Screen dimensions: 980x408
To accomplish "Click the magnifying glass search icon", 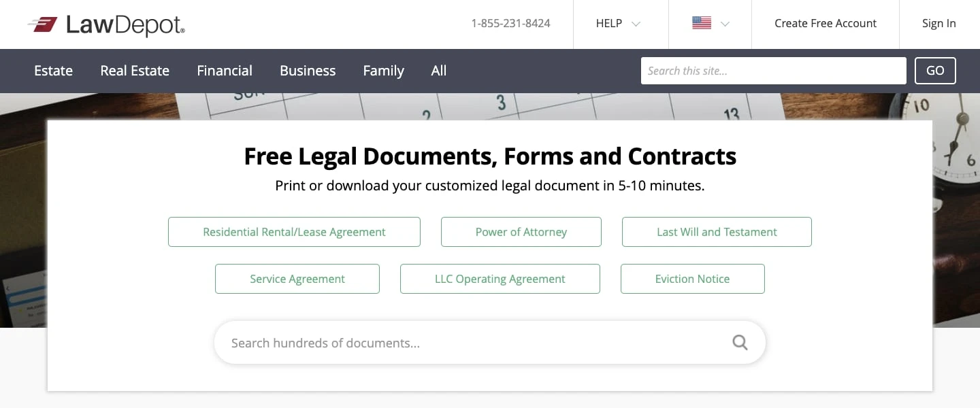I will [x=740, y=343].
